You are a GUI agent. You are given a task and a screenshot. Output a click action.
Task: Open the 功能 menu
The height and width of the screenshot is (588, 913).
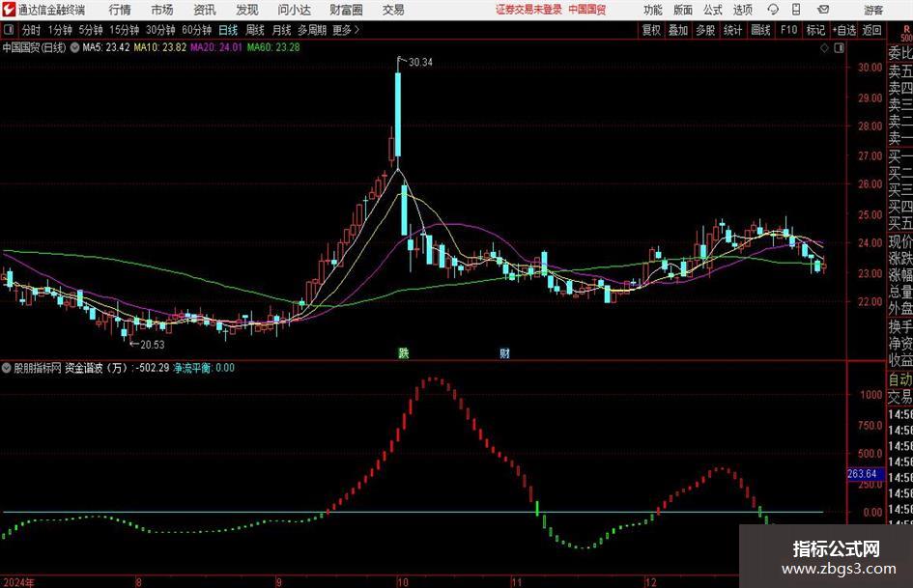click(653, 10)
